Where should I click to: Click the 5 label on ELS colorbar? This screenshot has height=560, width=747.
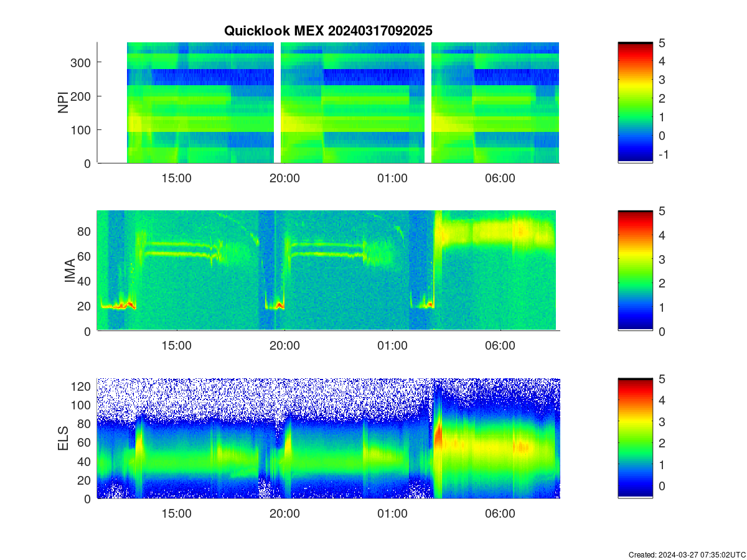tap(662, 378)
